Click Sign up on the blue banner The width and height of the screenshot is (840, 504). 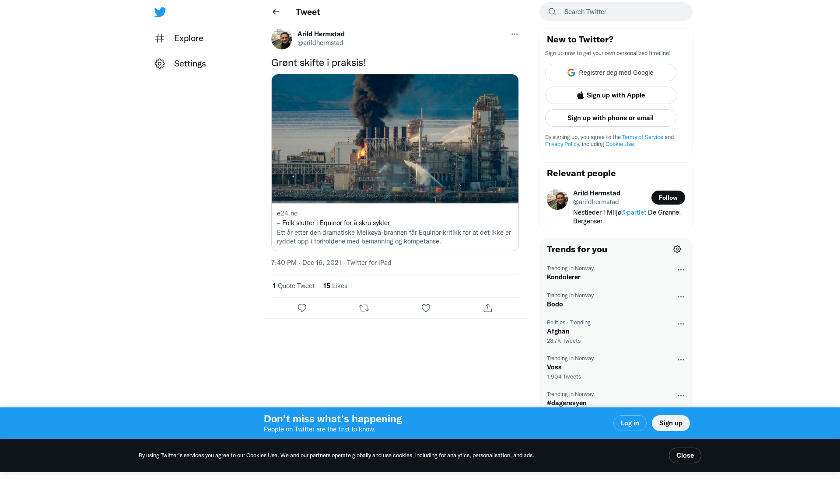pyautogui.click(x=671, y=423)
